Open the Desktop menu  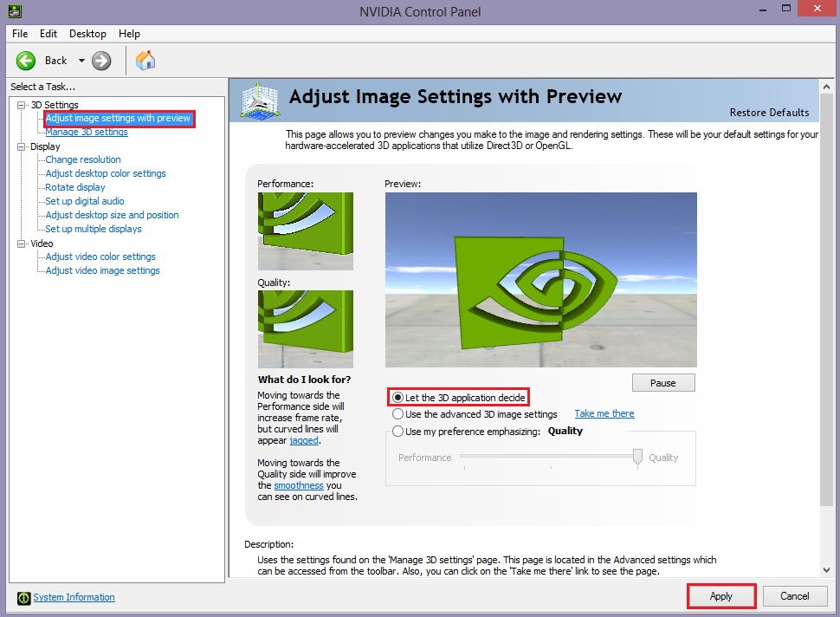pyautogui.click(x=87, y=34)
